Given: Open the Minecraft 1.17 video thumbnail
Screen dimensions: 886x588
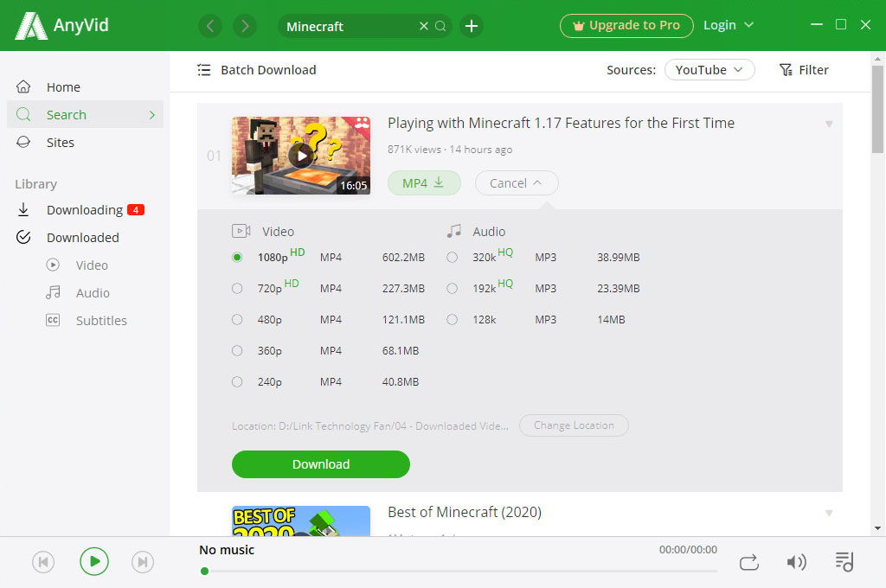Looking at the screenshot, I should click(x=301, y=156).
